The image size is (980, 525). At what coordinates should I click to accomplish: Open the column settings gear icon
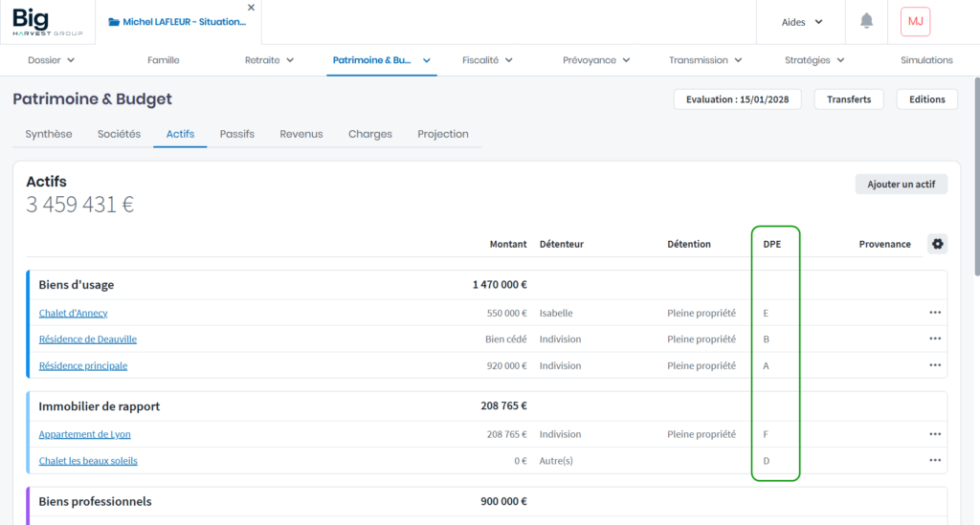(937, 244)
